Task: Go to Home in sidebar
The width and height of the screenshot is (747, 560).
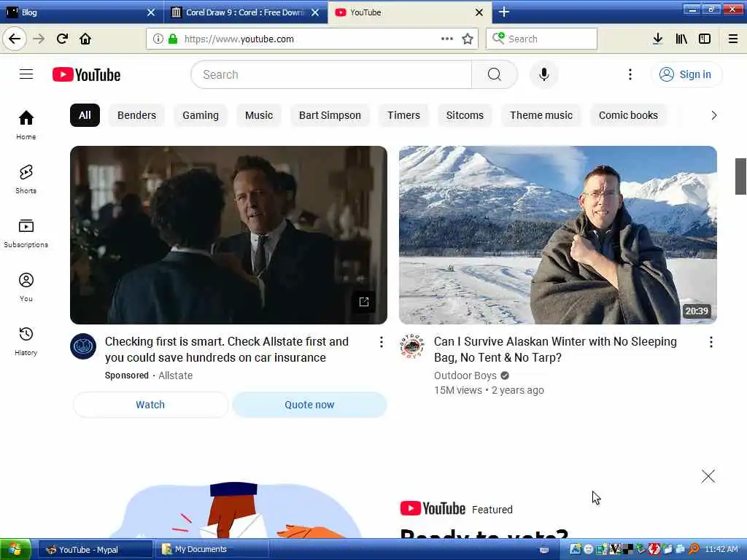Action: point(26,125)
